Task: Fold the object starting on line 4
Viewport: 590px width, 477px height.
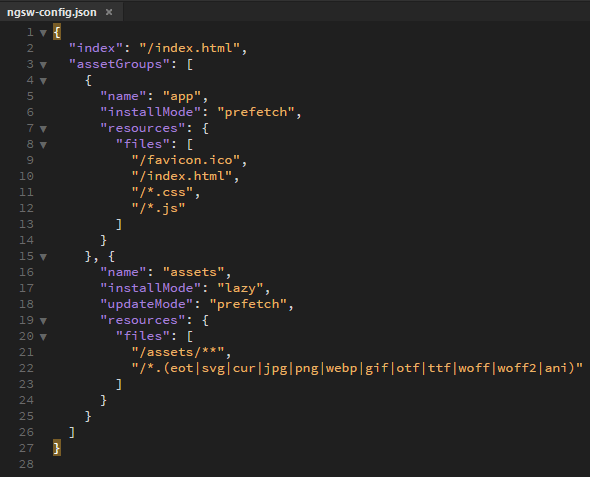Action: (x=43, y=81)
